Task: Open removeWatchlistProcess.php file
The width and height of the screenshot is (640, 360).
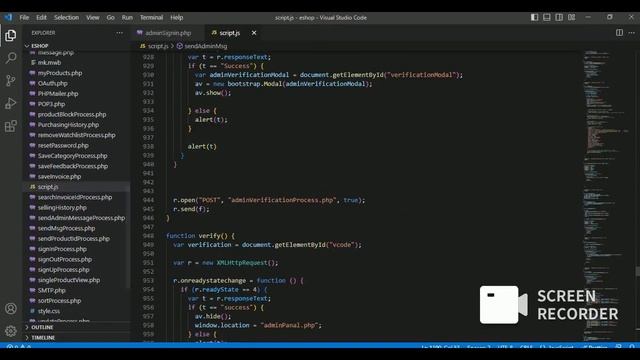Action: tap(76, 135)
